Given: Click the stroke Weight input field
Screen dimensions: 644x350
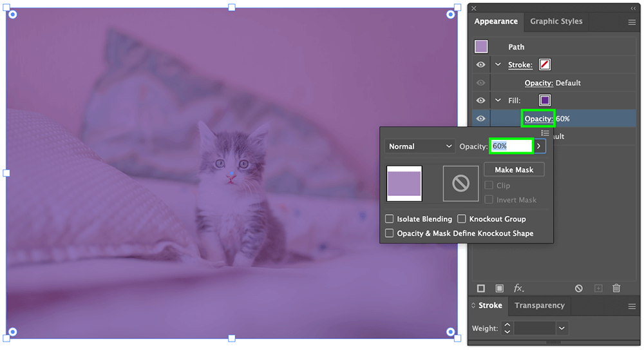Looking at the screenshot, I should tap(534, 328).
